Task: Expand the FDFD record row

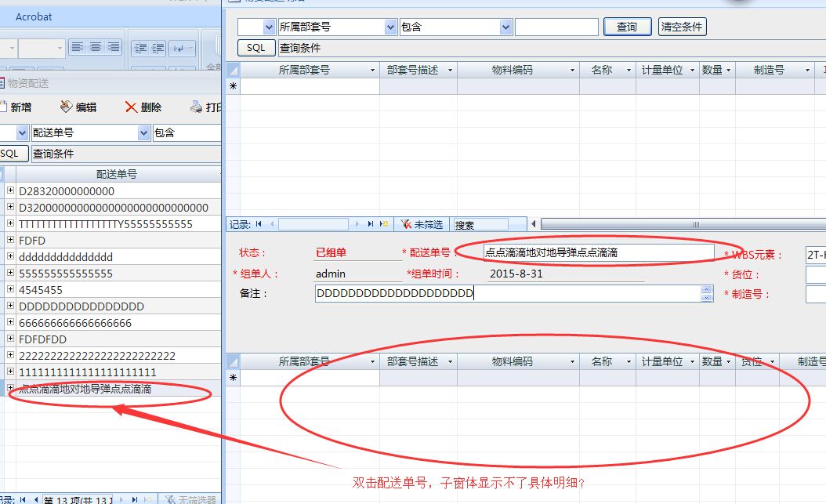Action: coord(10,241)
